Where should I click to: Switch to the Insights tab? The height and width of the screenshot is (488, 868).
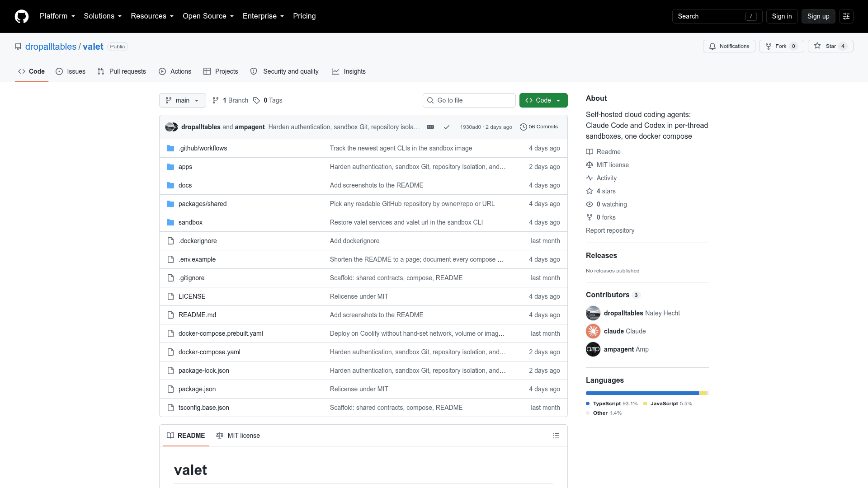(349, 71)
